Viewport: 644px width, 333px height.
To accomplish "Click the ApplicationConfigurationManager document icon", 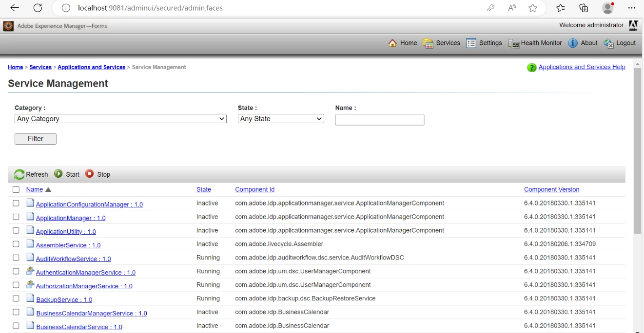I will click(x=30, y=203).
